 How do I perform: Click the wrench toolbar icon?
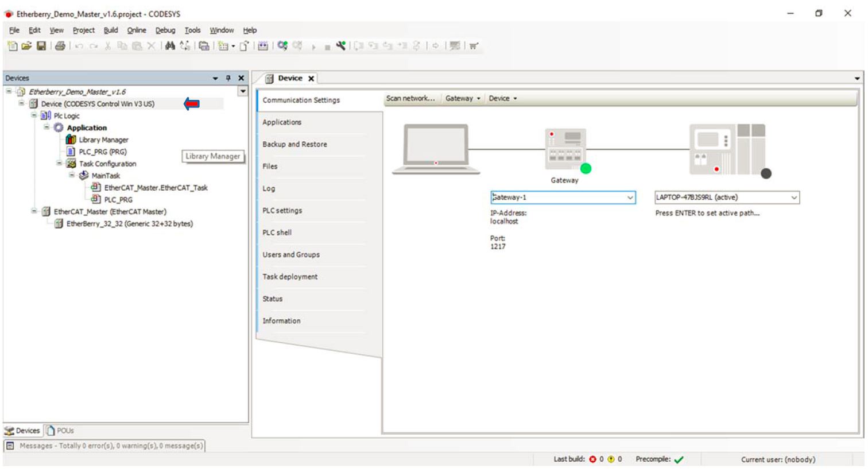(341, 45)
